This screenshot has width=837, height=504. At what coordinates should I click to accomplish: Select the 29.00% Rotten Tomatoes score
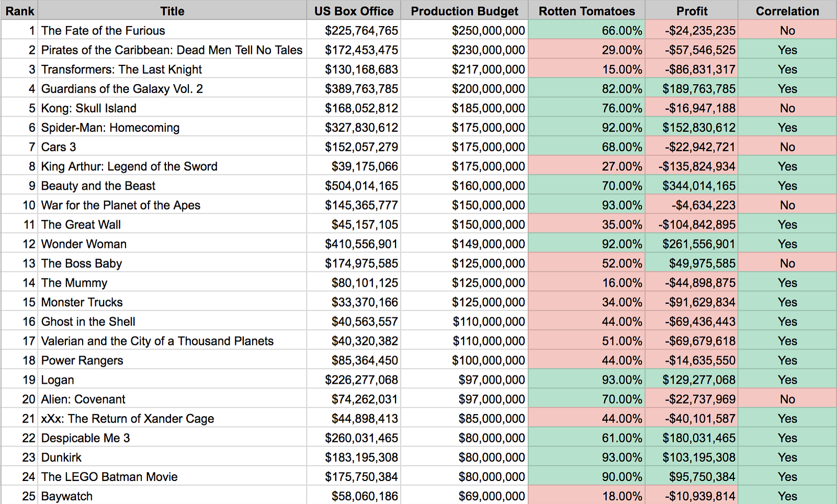586,50
